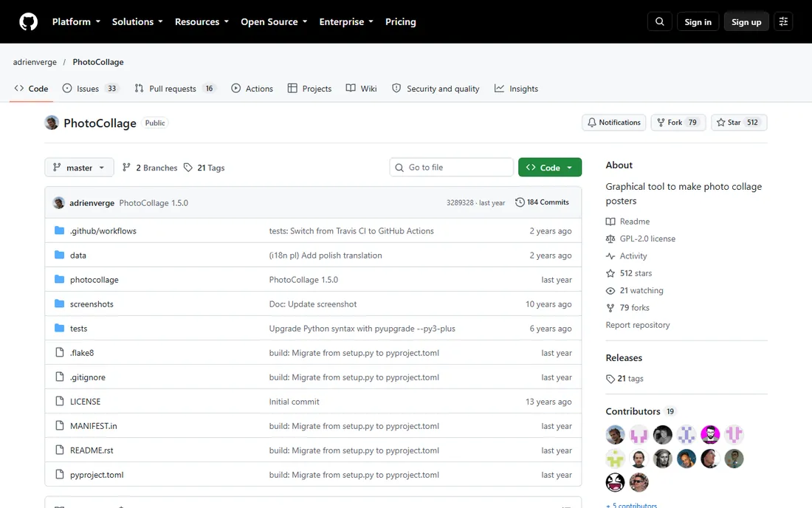Switch to the Pull requests tab

(174, 89)
